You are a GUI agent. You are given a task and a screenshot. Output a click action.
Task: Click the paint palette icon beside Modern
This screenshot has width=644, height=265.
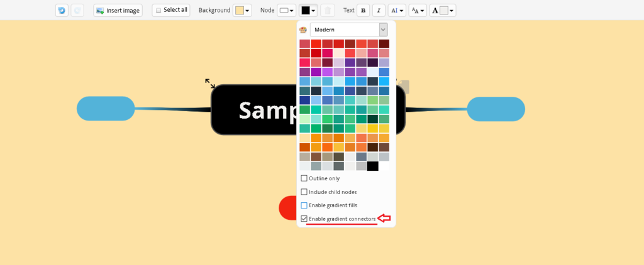(x=303, y=30)
